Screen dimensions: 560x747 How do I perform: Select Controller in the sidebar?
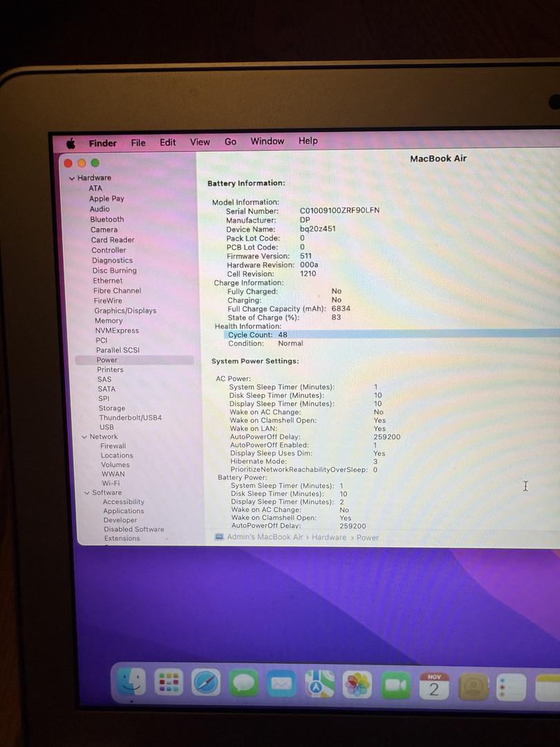pos(109,250)
